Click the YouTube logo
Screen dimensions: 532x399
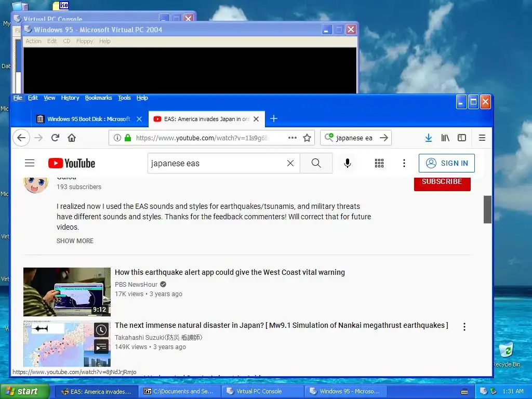(72, 163)
